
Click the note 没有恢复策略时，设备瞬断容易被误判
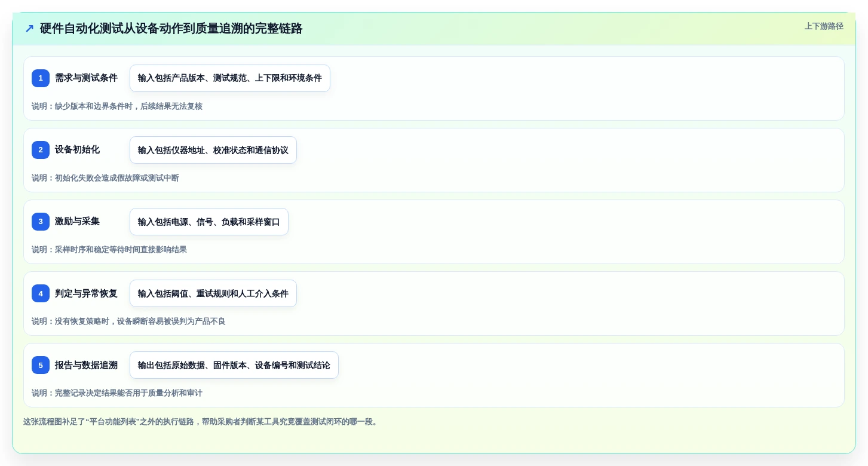(128, 321)
